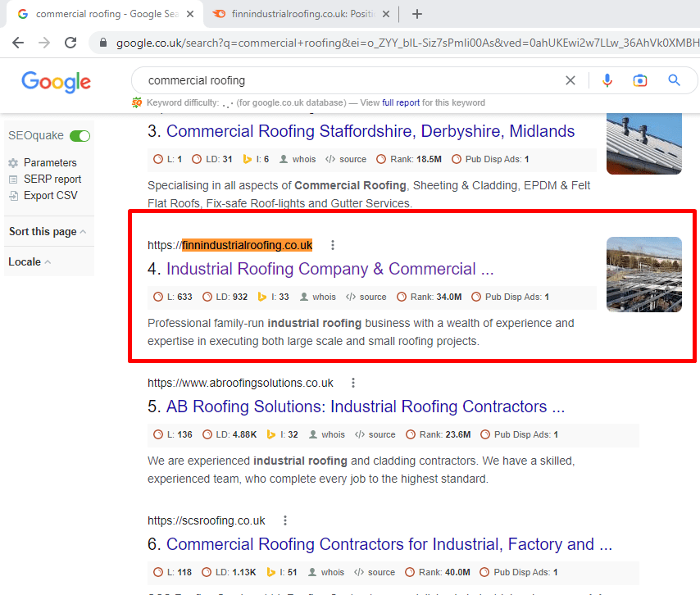The height and width of the screenshot is (595, 700).
Task: Open Industrial Roofing Company & Commercial result
Action: pos(330,269)
